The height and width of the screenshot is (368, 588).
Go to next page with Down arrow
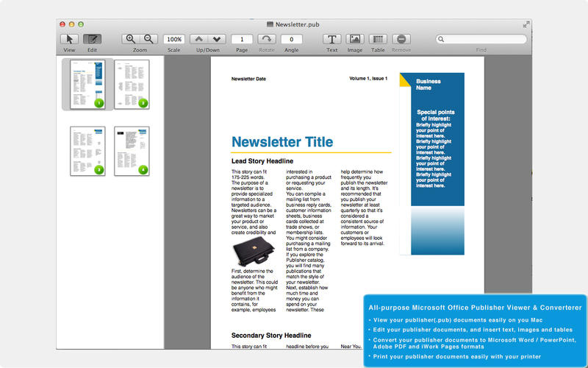pyautogui.click(x=217, y=39)
